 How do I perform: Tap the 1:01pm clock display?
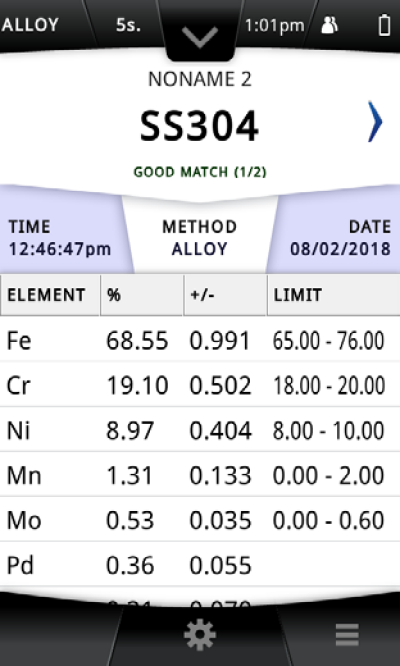pos(275,25)
